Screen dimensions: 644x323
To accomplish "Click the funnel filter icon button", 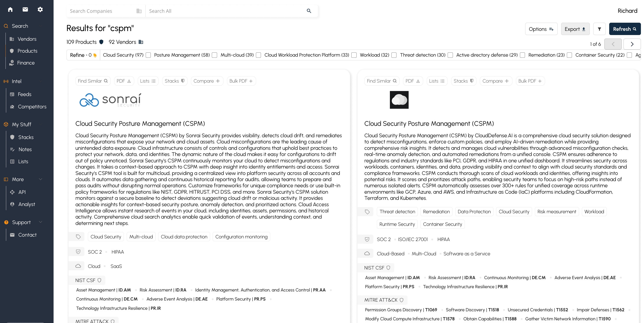I will 599,29.
